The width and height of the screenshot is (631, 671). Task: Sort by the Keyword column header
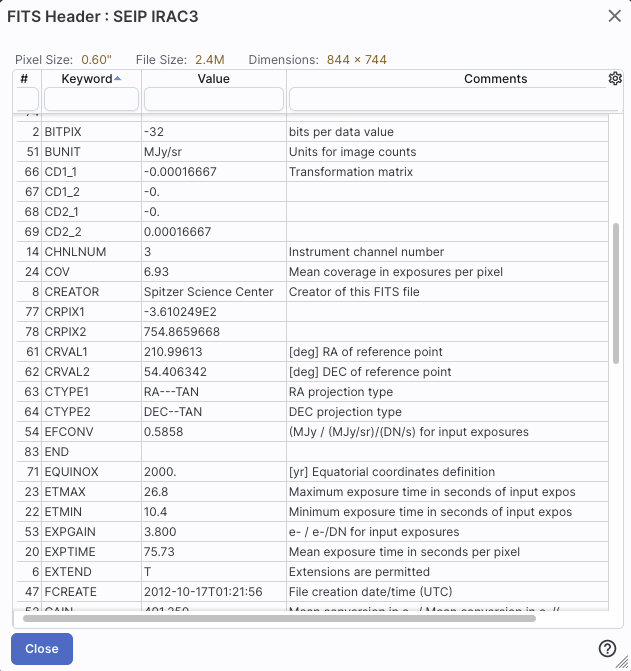[x=87, y=79]
